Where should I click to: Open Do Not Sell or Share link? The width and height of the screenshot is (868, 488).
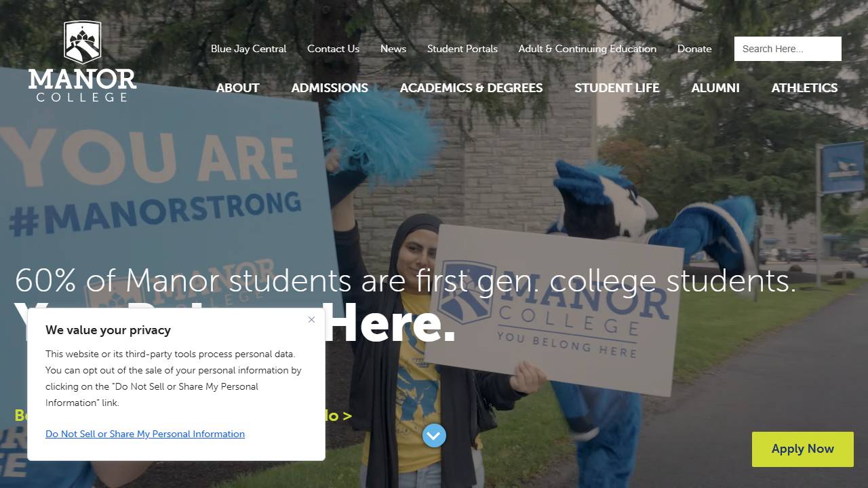pos(145,434)
